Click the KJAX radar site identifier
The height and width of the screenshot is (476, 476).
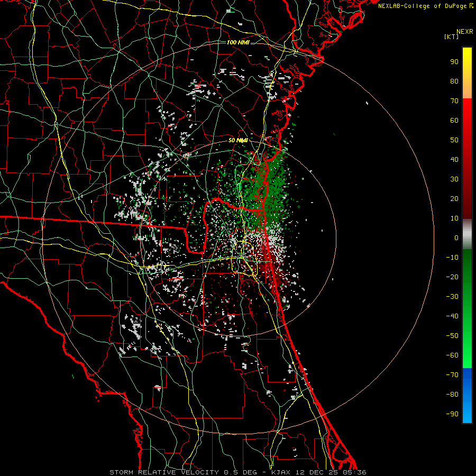[281, 472]
